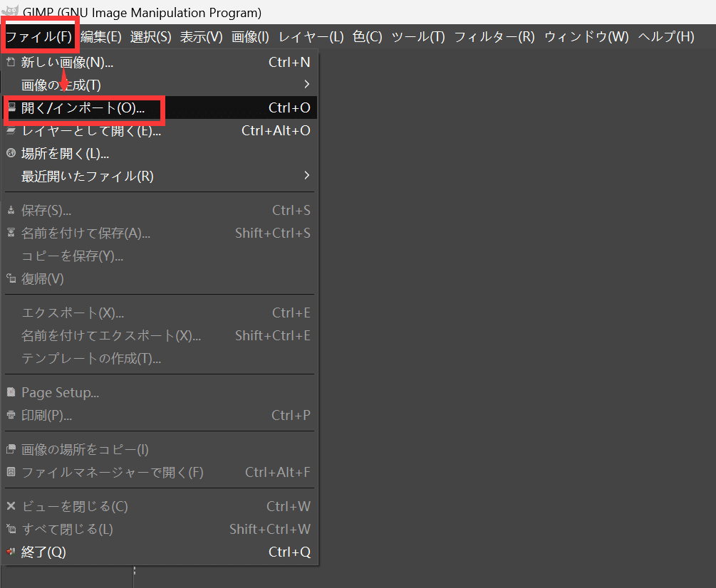Choose 印刷(P)... menu entry
The image size is (716, 588).
[160, 416]
